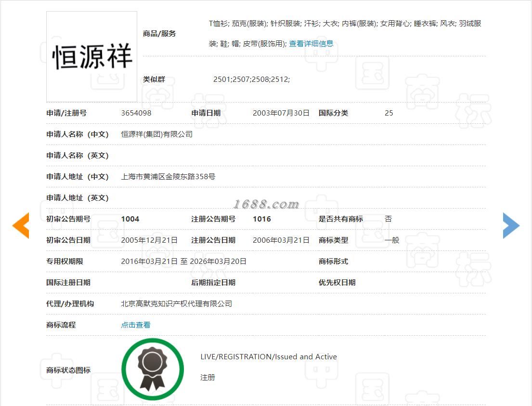532x406 pixels.
Task: Select shared trademark value 否
Action: [389, 219]
